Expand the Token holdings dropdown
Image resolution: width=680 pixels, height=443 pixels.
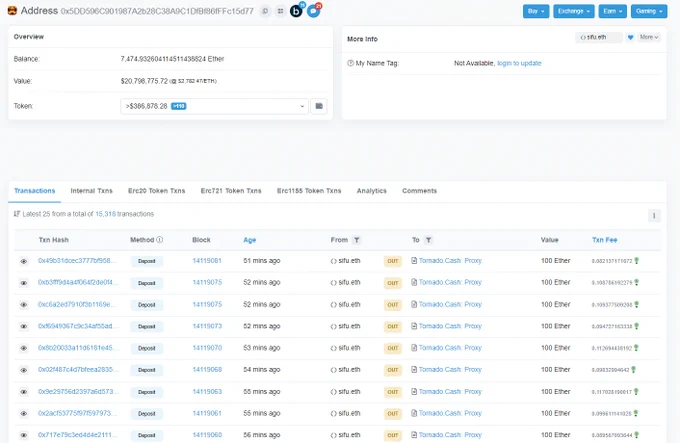click(x=215, y=106)
